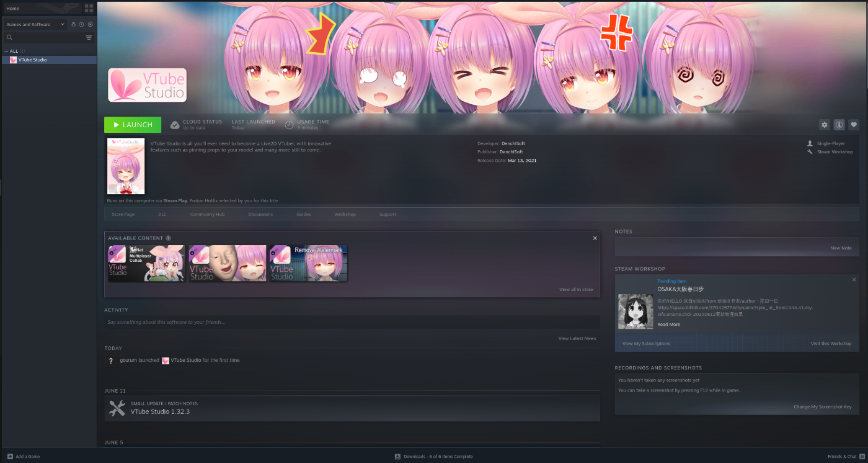Image resolution: width=868 pixels, height=463 pixels.
Task: Click View all in store link
Action: [576, 290]
